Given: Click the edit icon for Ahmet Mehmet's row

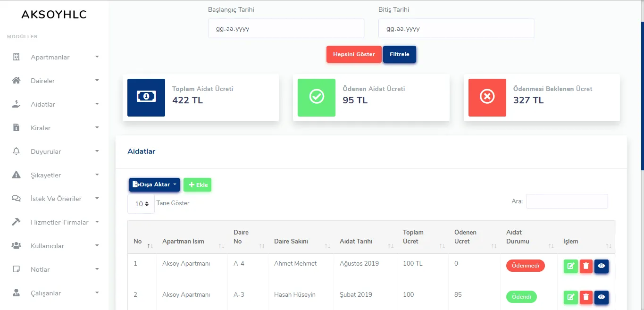Looking at the screenshot, I should (x=571, y=266).
